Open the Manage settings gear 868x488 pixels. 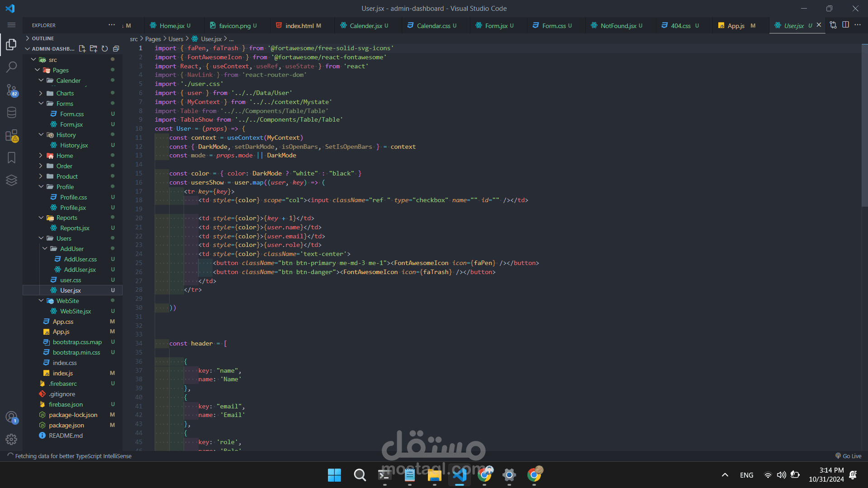(x=11, y=439)
